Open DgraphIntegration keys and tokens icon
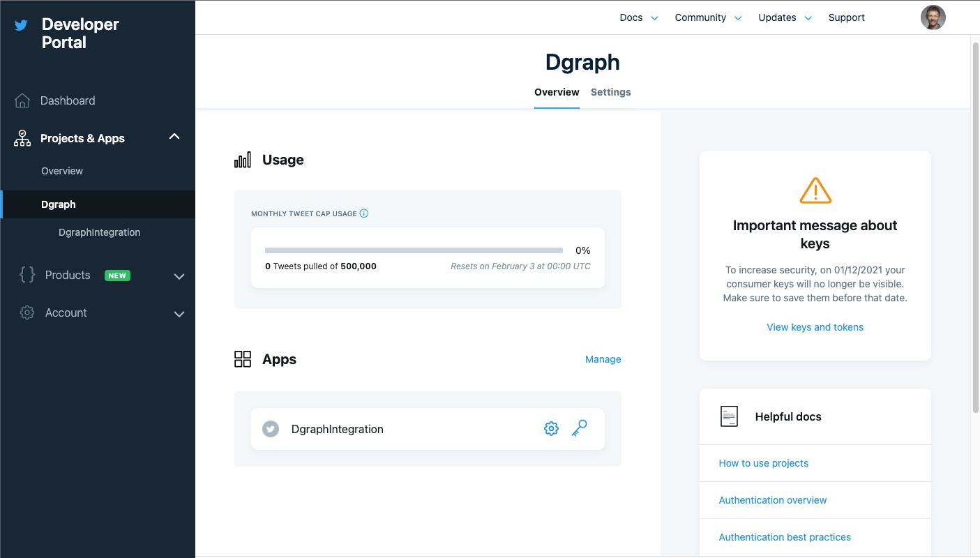980x558 pixels. (579, 428)
